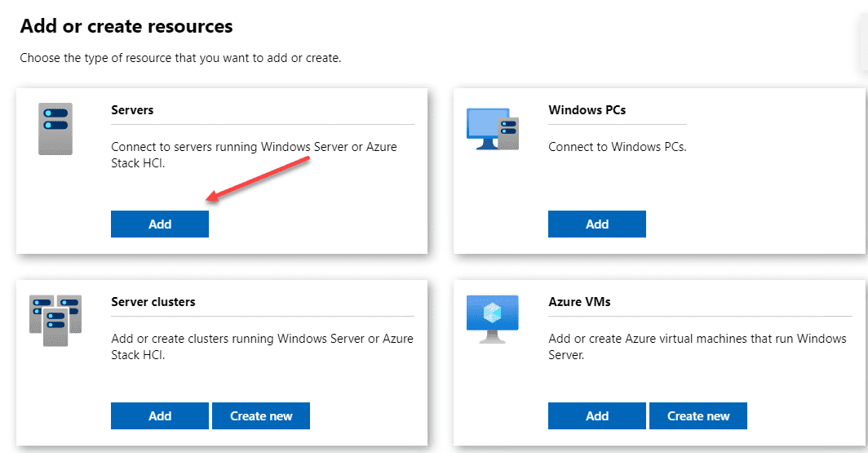Image resolution: width=868 pixels, height=453 pixels.
Task: Add an existing Azure VM
Action: tap(597, 416)
